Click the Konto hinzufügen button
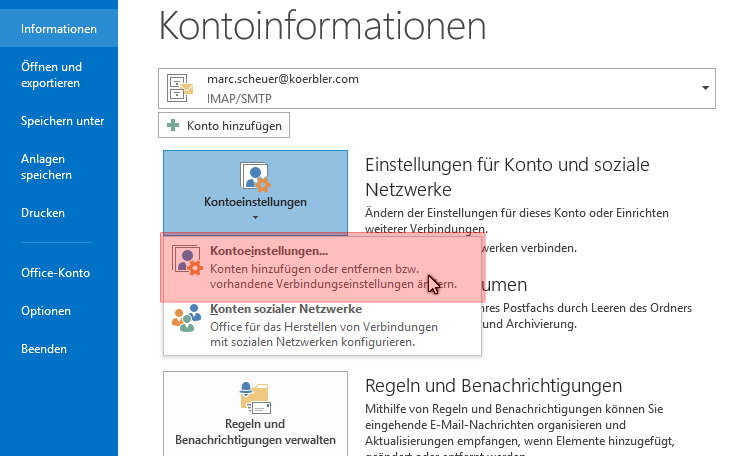The height and width of the screenshot is (456, 735). pyautogui.click(x=224, y=125)
